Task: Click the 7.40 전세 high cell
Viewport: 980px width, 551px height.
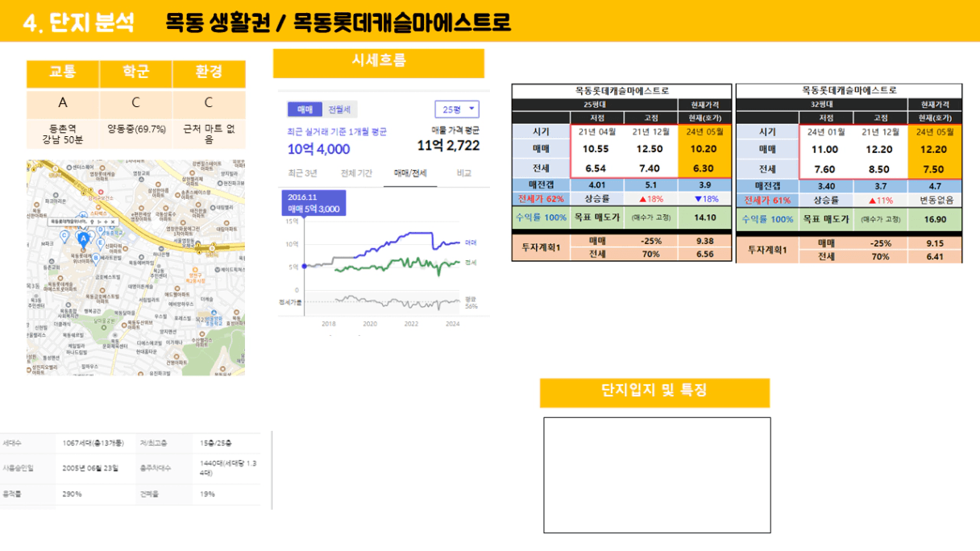Action: [x=650, y=168]
